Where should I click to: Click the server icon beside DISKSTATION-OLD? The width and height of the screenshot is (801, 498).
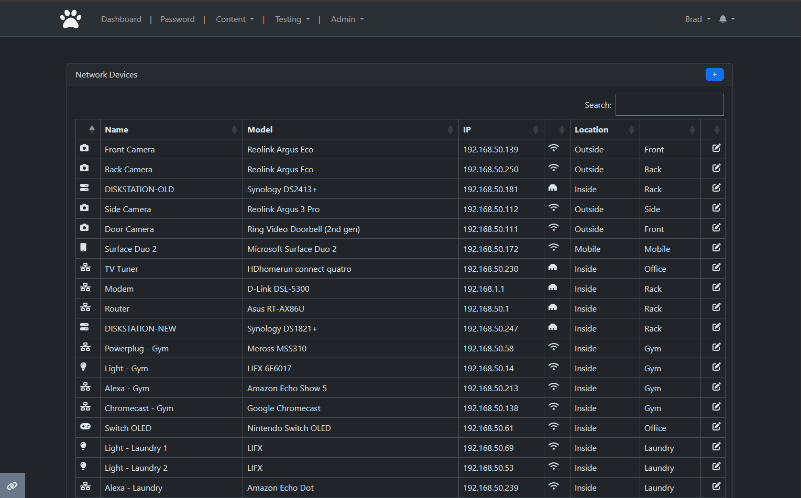pyautogui.click(x=84, y=188)
